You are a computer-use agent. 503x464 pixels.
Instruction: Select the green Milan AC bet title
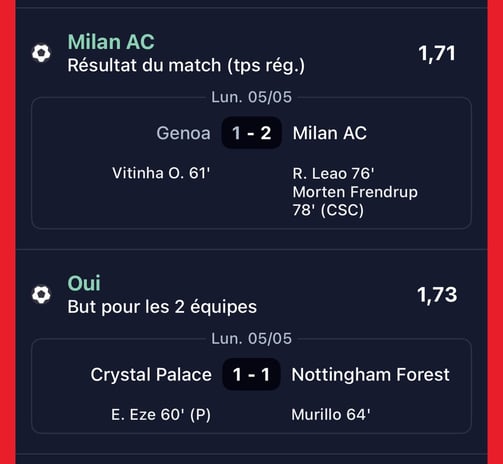tap(111, 42)
